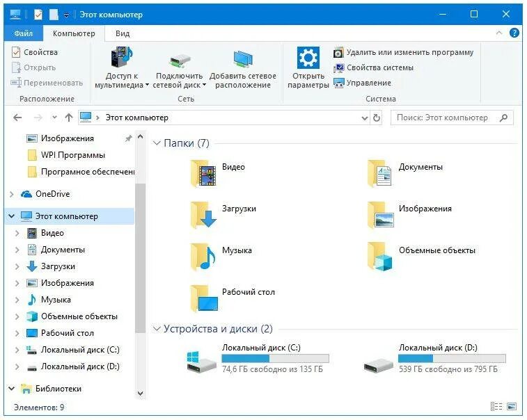527x420 pixels.
Task: Click drive C: free space bar
Action: click(x=275, y=359)
